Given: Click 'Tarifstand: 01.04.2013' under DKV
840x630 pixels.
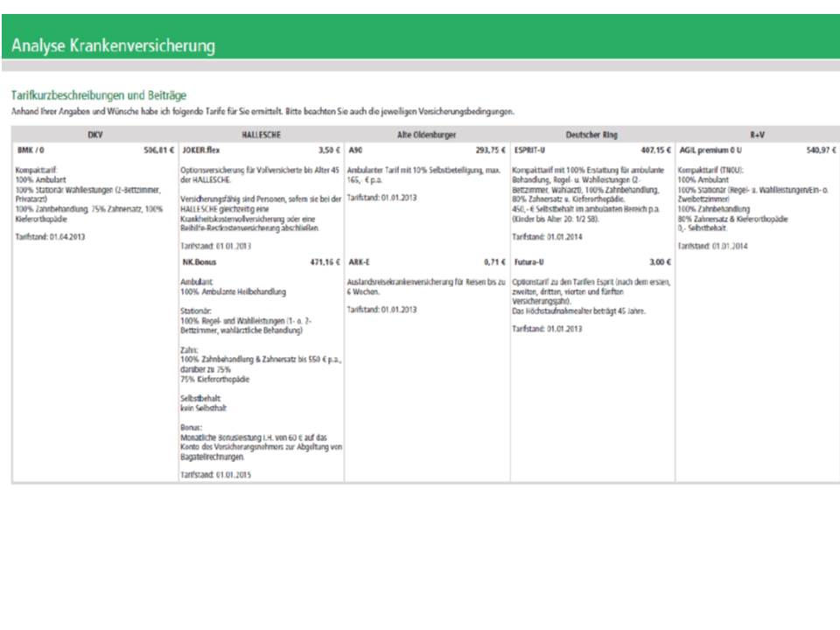Looking at the screenshot, I should (x=50, y=237).
